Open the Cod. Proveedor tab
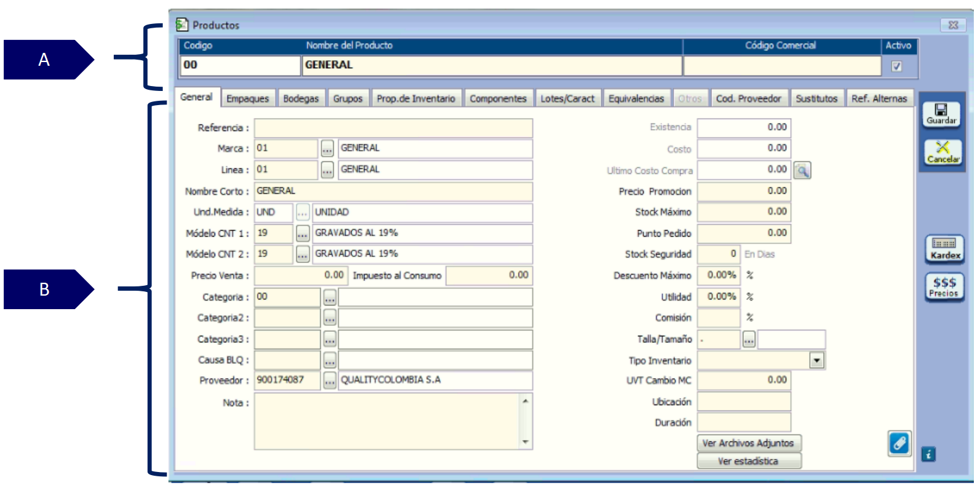Screen dimensions: 980x488 (748, 98)
